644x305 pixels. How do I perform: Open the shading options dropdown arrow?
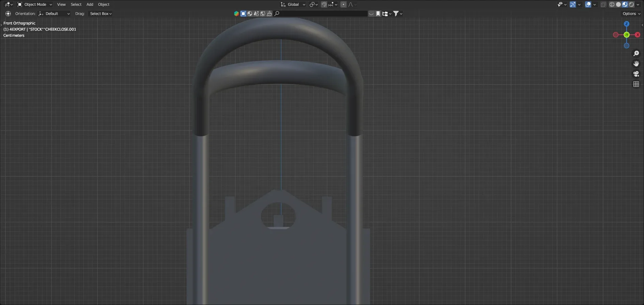coord(638,4)
